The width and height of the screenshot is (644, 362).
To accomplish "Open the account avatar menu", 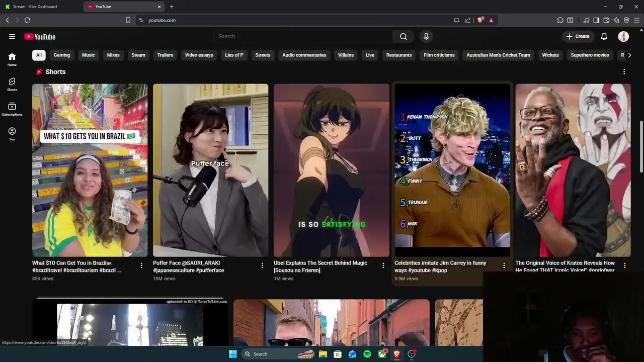I will pyautogui.click(x=623, y=36).
